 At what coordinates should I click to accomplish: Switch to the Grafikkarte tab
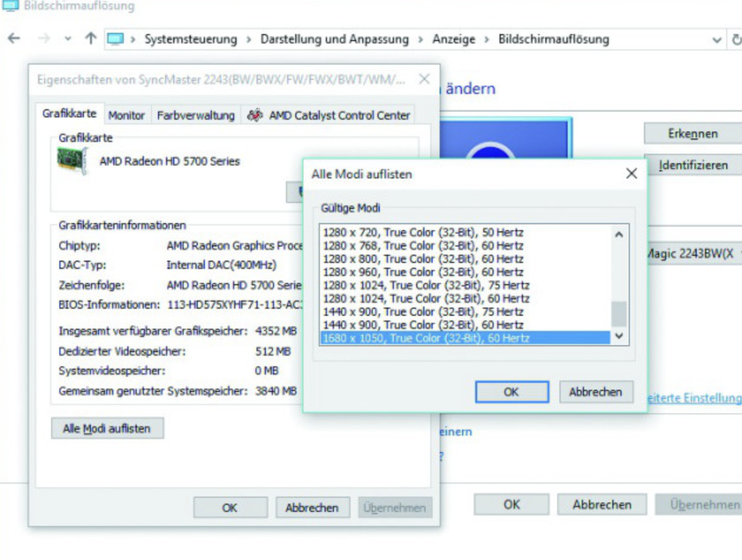click(69, 114)
